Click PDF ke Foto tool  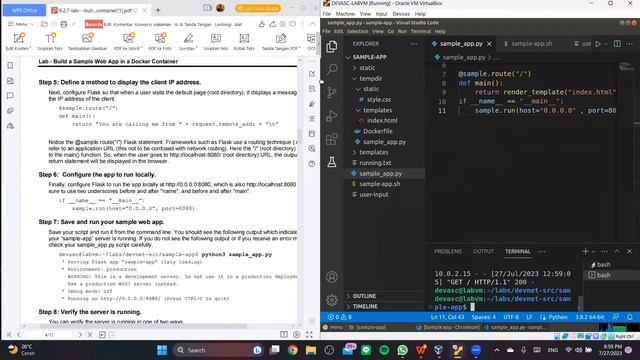click(x=160, y=42)
